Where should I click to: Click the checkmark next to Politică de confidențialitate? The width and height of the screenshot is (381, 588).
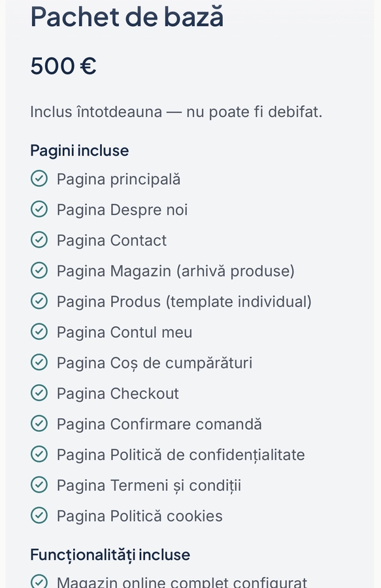(39, 454)
